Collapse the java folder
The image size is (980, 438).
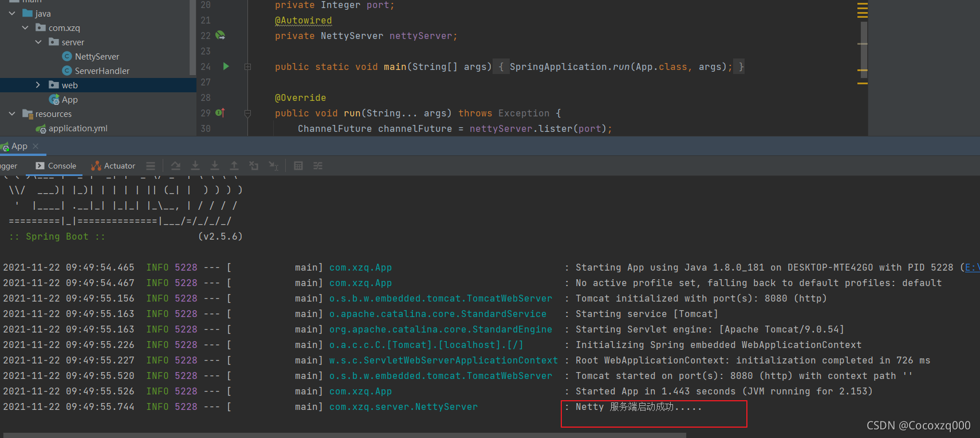point(12,13)
